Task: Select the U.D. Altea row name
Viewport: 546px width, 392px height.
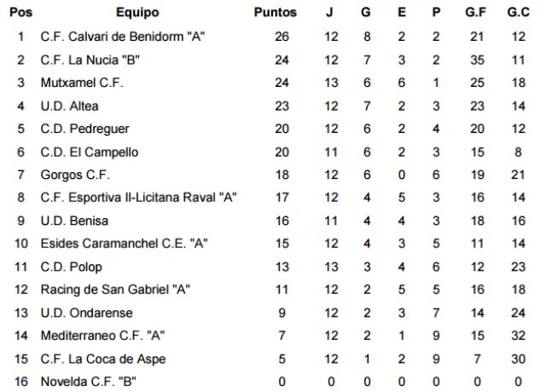Action: pyautogui.click(x=70, y=106)
